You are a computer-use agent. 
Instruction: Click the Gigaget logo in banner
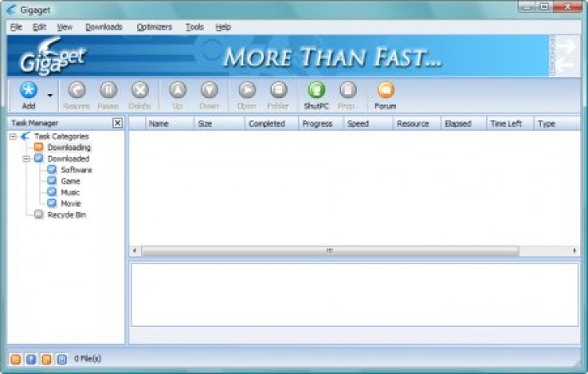53,57
